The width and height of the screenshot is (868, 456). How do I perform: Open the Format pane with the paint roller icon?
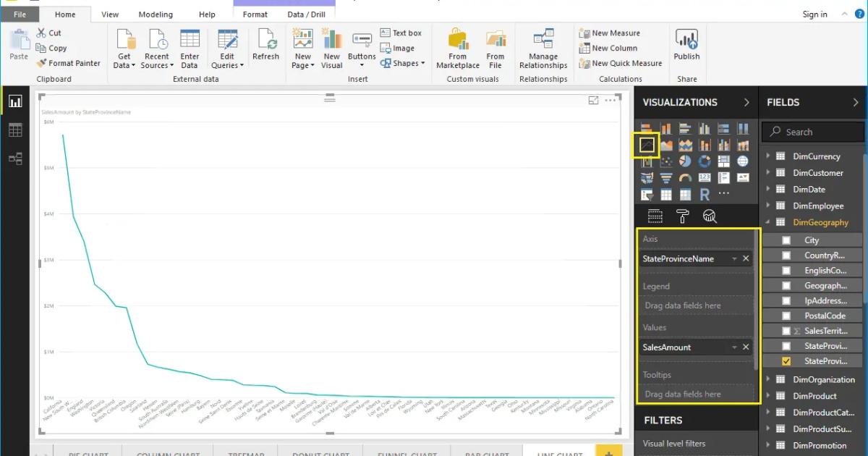[682, 216]
